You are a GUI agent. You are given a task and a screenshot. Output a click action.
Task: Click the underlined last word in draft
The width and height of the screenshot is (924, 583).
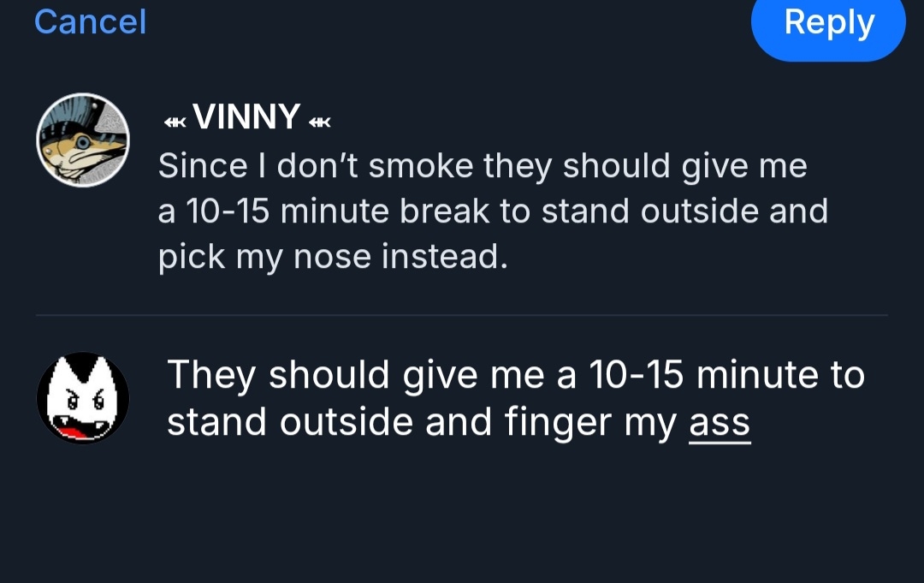pos(719,422)
